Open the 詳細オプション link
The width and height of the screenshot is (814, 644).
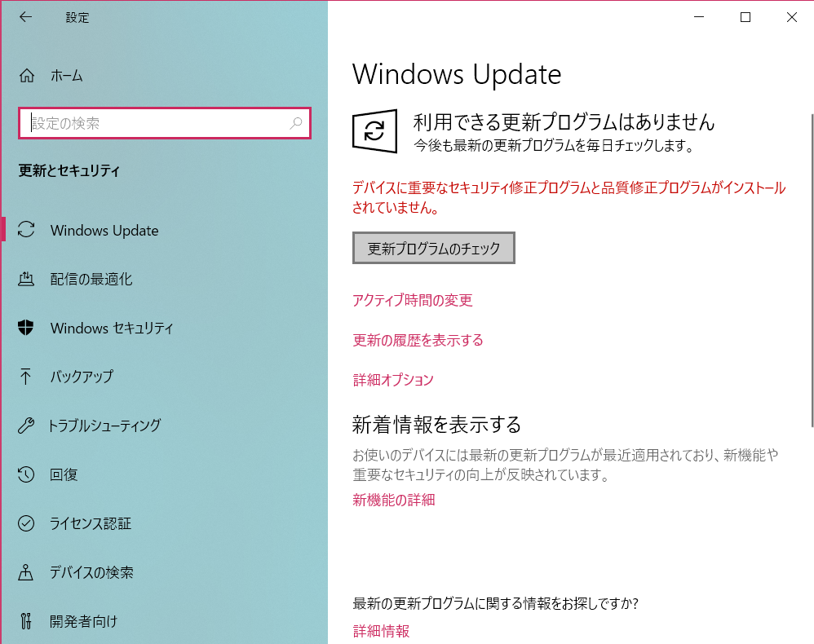click(393, 380)
